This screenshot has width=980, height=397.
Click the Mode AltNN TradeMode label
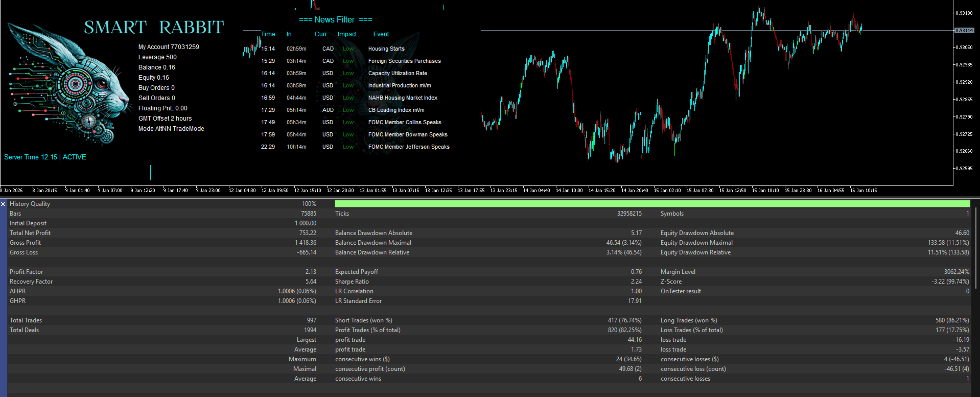(x=171, y=129)
